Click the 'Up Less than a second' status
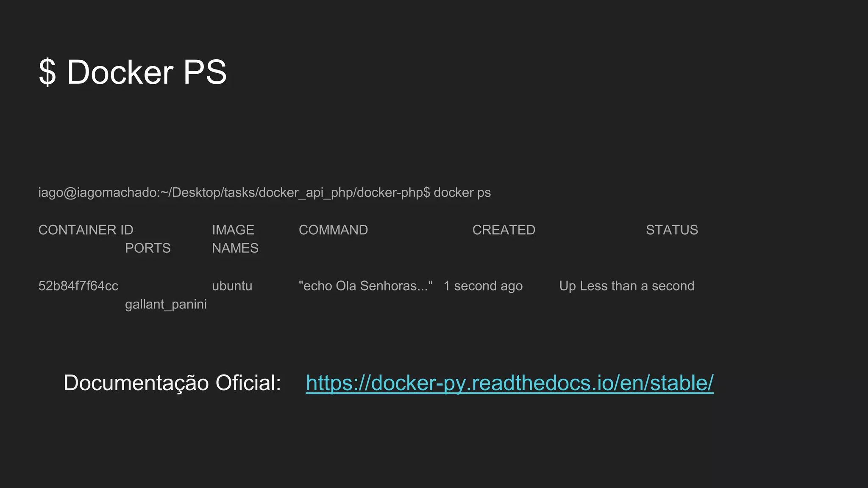868x488 pixels. [627, 286]
